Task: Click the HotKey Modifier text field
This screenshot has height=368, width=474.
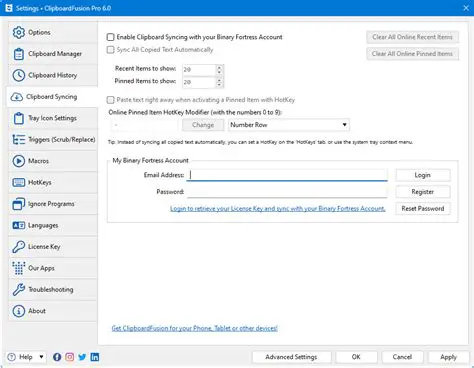Action: [x=144, y=125]
